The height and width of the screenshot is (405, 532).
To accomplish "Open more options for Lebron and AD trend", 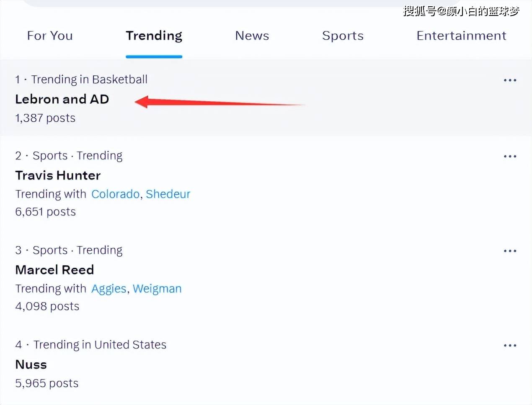I will pos(510,80).
